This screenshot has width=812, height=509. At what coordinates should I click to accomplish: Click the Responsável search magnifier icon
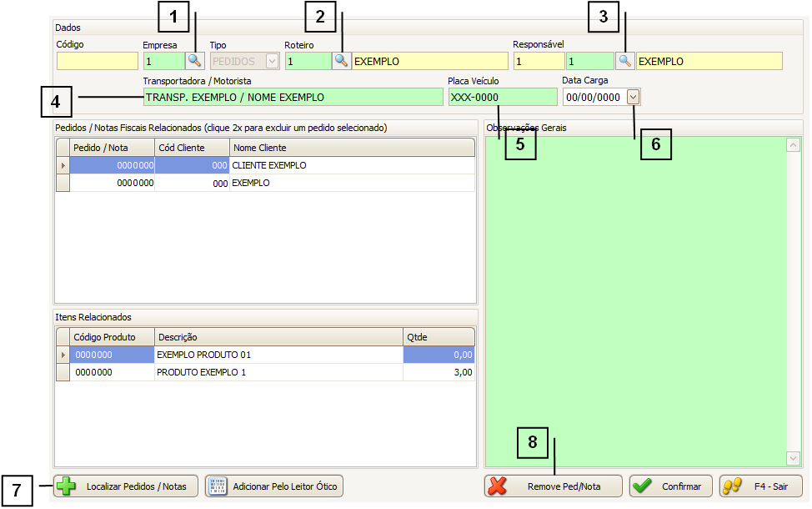pos(625,61)
